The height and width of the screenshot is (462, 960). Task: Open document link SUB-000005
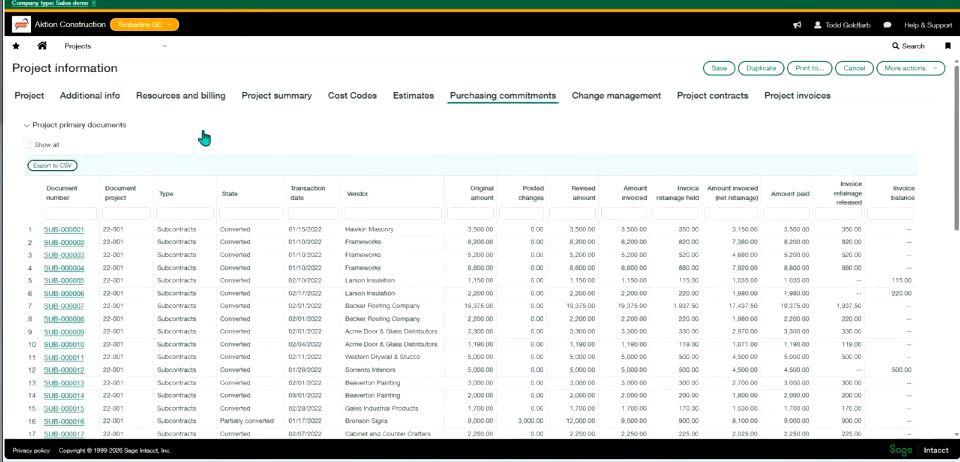(64, 281)
